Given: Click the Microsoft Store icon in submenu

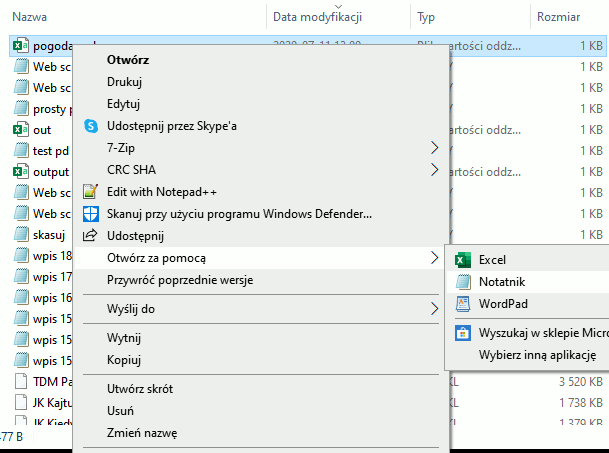Looking at the screenshot, I should point(463,333).
